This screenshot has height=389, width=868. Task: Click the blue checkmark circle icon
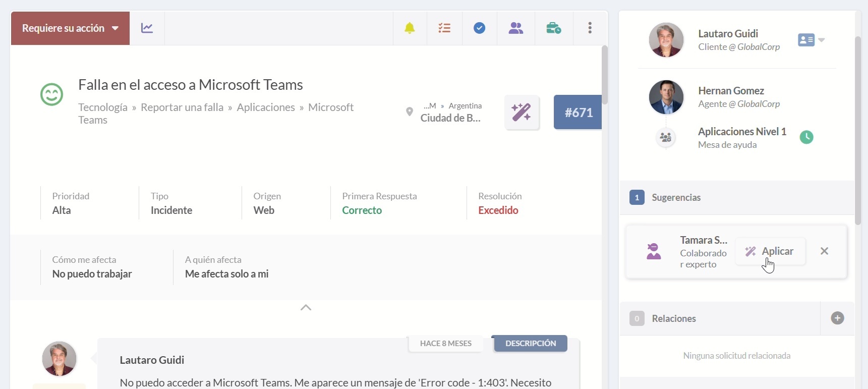(479, 28)
